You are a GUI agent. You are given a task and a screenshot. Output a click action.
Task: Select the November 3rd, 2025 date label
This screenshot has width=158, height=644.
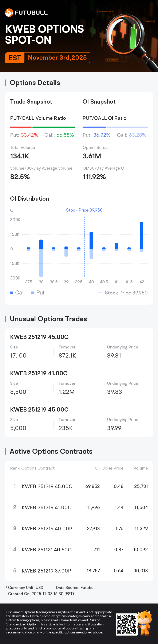click(57, 58)
